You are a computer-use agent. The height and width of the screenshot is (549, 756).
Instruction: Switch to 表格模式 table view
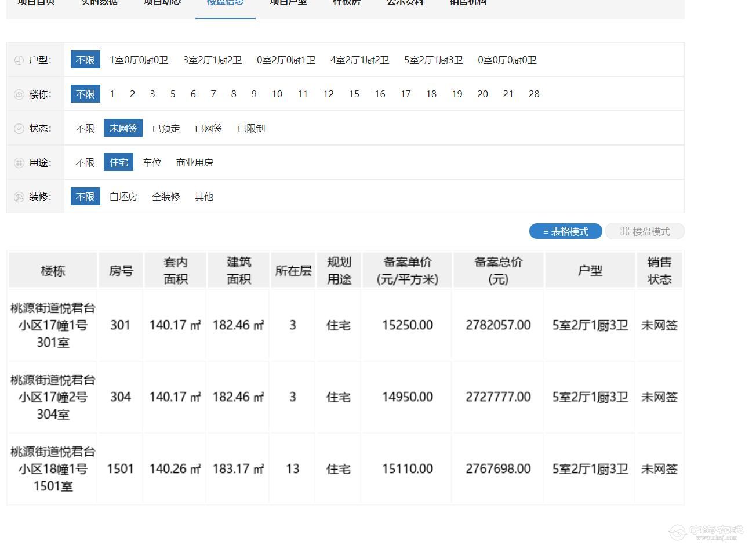[x=566, y=231]
